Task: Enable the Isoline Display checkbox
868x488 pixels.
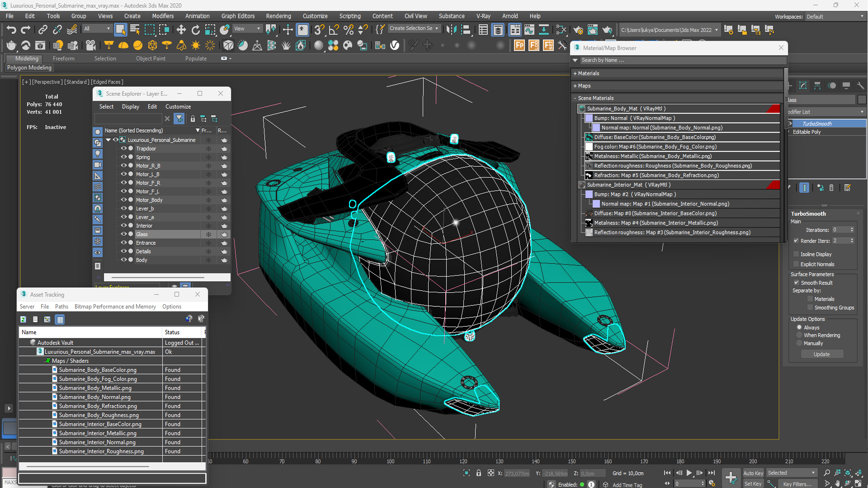Action: [x=797, y=254]
